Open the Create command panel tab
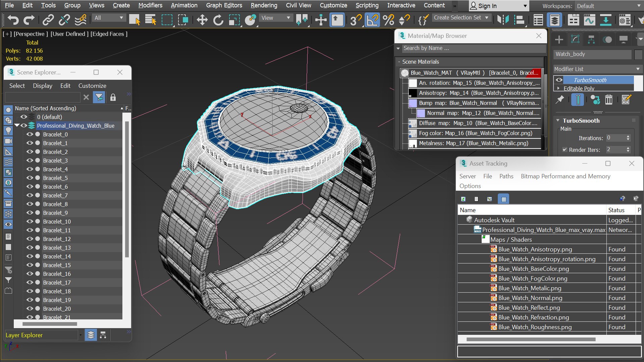The width and height of the screenshot is (644, 362). coord(559,40)
